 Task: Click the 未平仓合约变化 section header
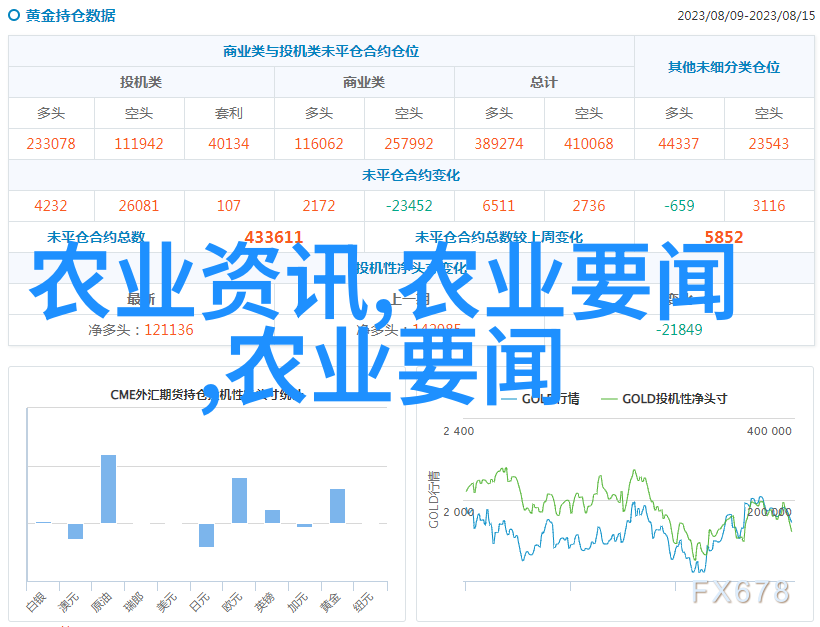point(411,175)
